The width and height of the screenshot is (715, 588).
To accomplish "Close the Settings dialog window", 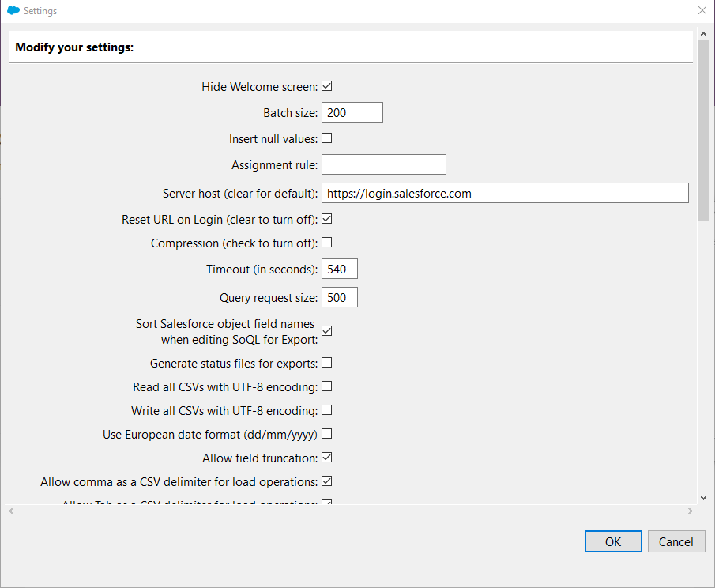I will [702, 11].
